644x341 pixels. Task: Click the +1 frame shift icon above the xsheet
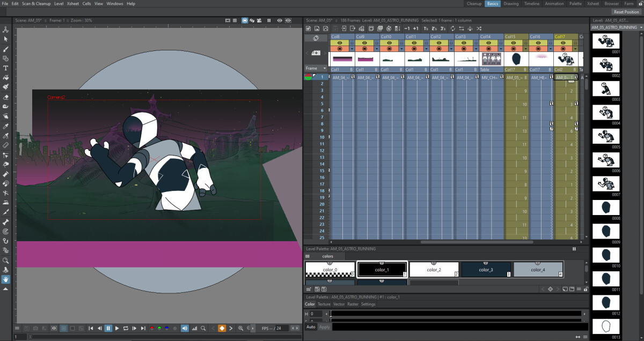click(x=415, y=28)
